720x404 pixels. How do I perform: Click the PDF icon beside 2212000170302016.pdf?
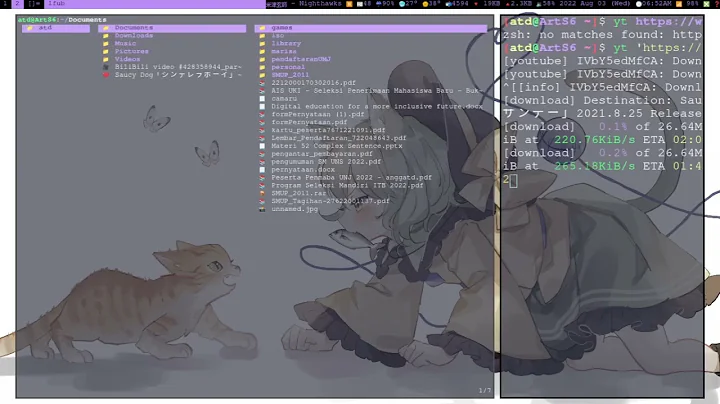tap(262, 83)
